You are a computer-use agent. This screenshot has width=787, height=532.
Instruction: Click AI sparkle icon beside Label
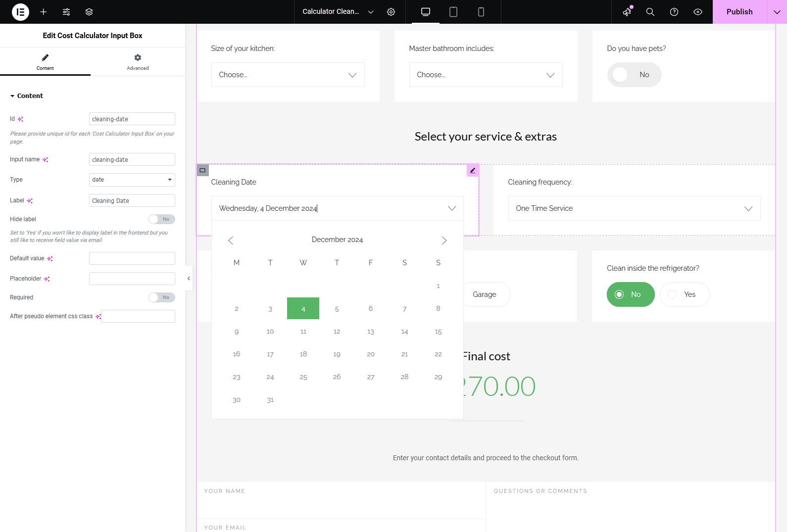pos(30,201)
